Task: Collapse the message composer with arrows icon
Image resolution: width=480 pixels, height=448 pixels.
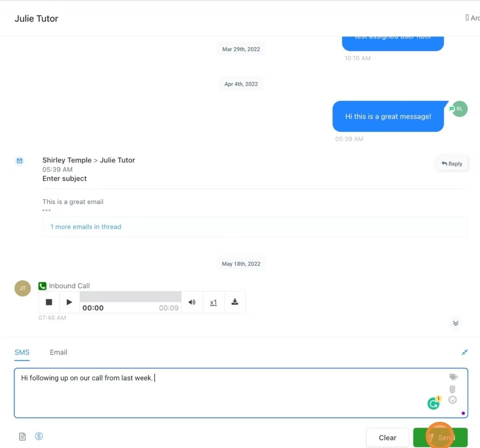Action: pyautogui.click(x=464, y=352)
